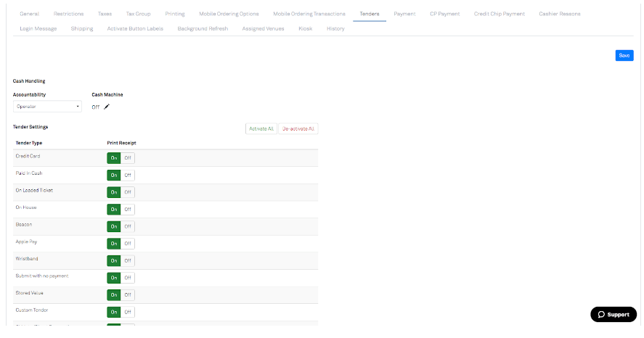The image size is (644, 338).
Task: Open the Cashier Reasons tab
Action: point(560,14)
